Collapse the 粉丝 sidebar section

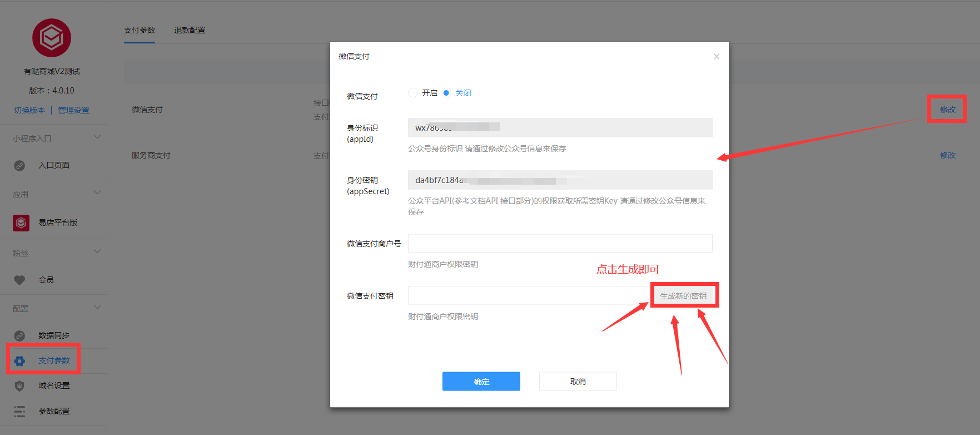click(x=97, y=251)
